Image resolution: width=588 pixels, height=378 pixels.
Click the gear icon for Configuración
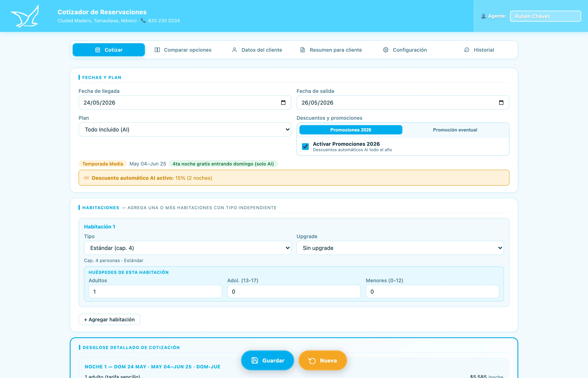(386, 50)
